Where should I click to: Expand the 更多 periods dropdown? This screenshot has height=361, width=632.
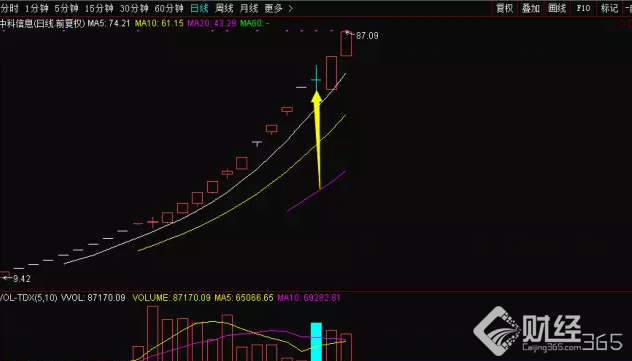(x=274, y=8)
